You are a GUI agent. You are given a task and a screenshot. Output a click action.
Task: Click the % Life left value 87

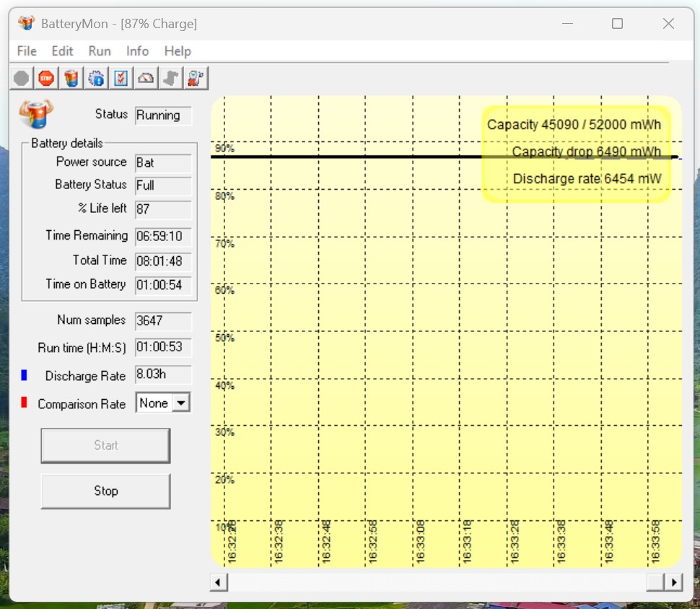coord(163,209)
